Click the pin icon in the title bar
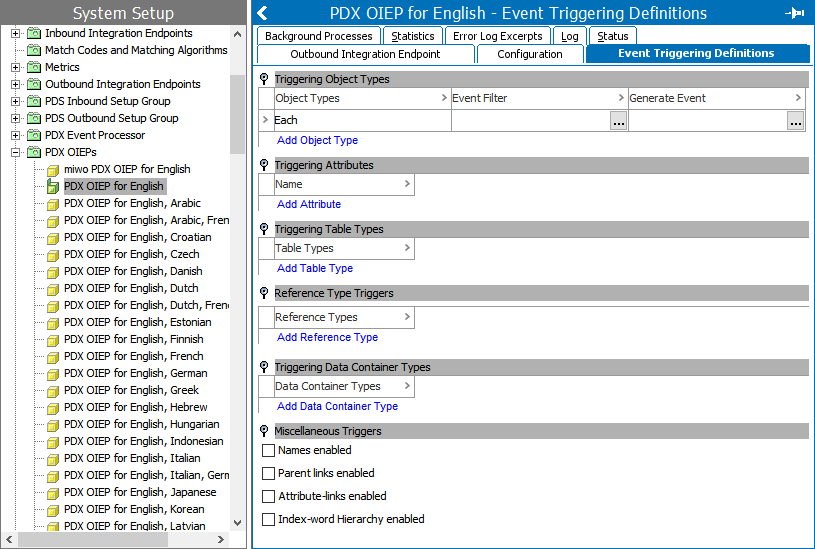Screen dimensions: 815x549 pos(795,13)
